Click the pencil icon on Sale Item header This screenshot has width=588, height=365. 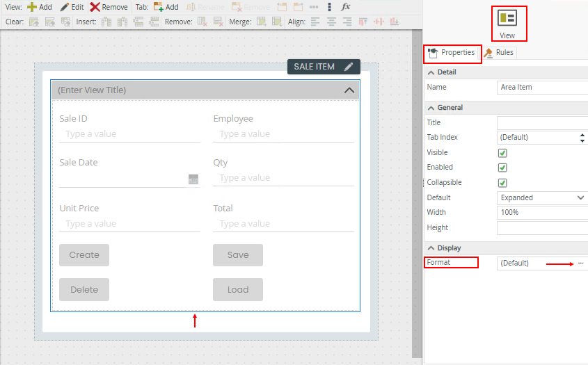349,67
